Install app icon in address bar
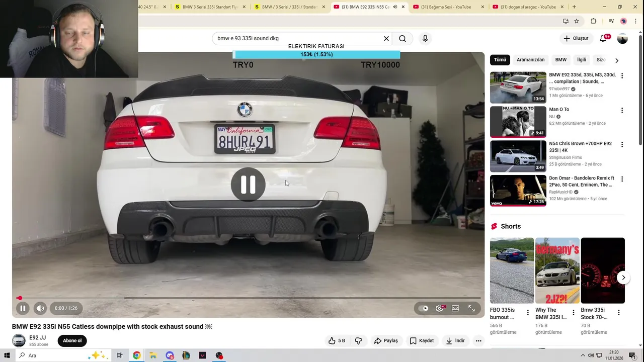644x362 pixels. [566, 21]
